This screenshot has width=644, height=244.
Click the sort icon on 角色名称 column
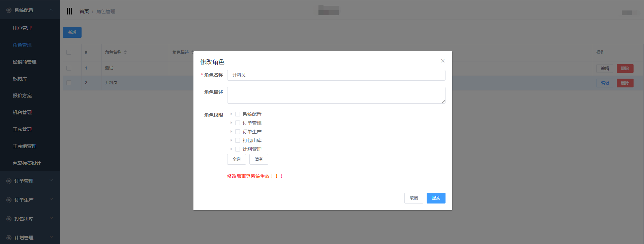(x=125, y=52)
